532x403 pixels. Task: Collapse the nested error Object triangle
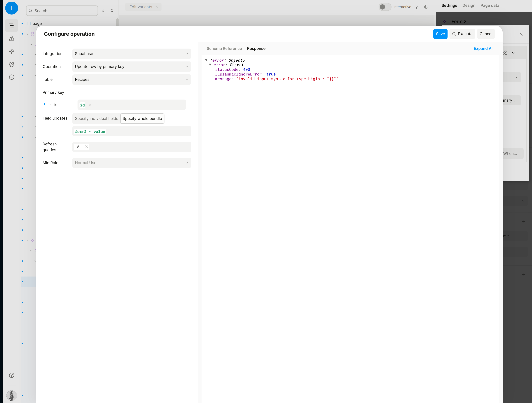click(210, 65)
